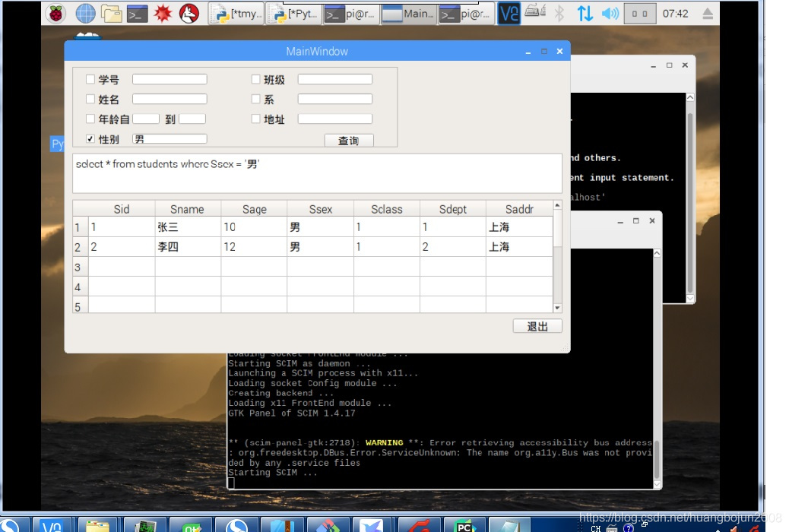Enable the 地址 checkbox

point(255,119)
